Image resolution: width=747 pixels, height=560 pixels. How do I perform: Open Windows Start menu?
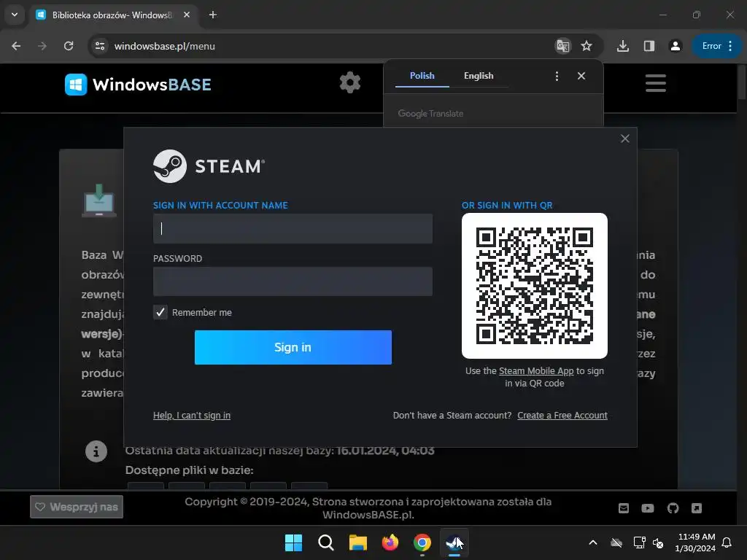tap(293, 542)
